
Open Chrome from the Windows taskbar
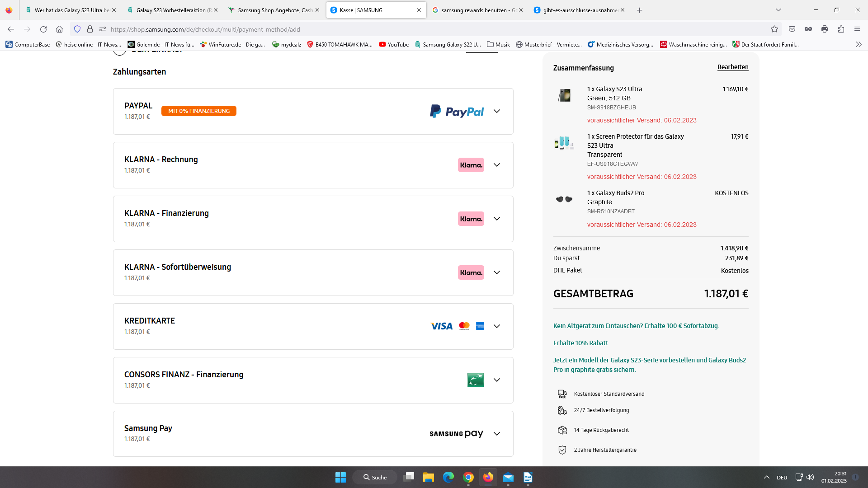pos(468,477)
